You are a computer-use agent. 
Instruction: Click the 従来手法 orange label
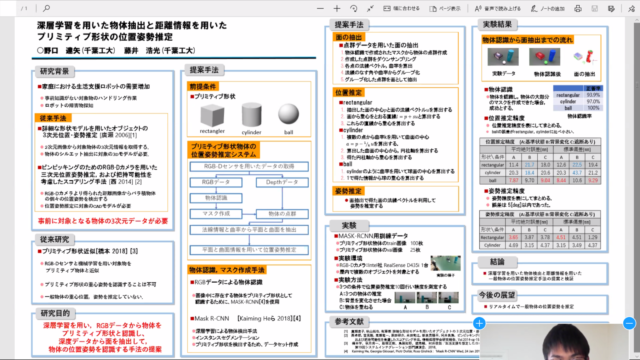click(53, 118)
